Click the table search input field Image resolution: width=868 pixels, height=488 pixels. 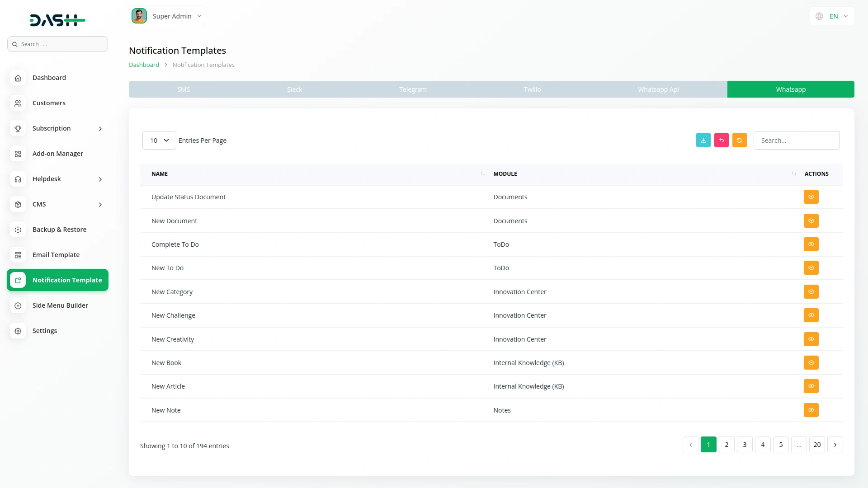pyautogui.click(x=796, y=141)
